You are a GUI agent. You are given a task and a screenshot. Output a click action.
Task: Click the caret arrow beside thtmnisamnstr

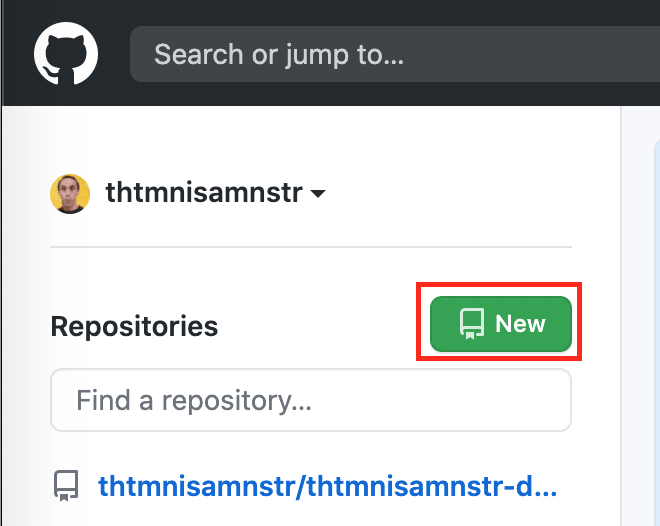point(318,194)
